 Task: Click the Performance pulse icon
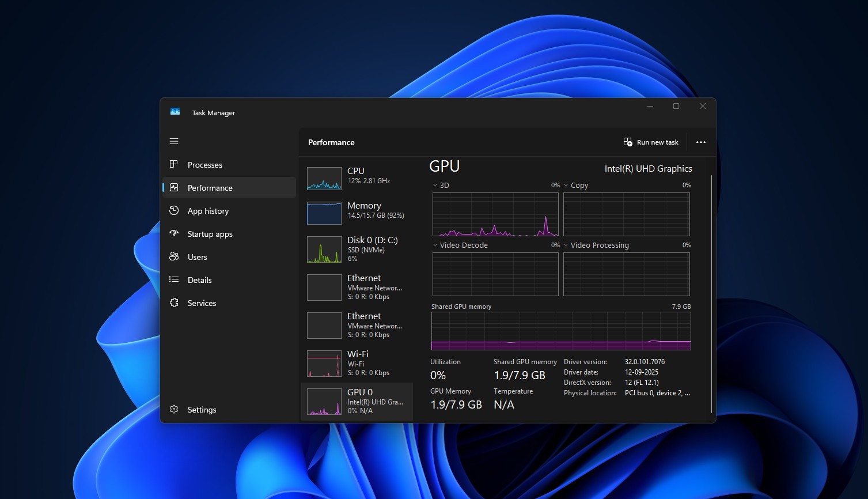pyautogui.click(x=174, y=187)
